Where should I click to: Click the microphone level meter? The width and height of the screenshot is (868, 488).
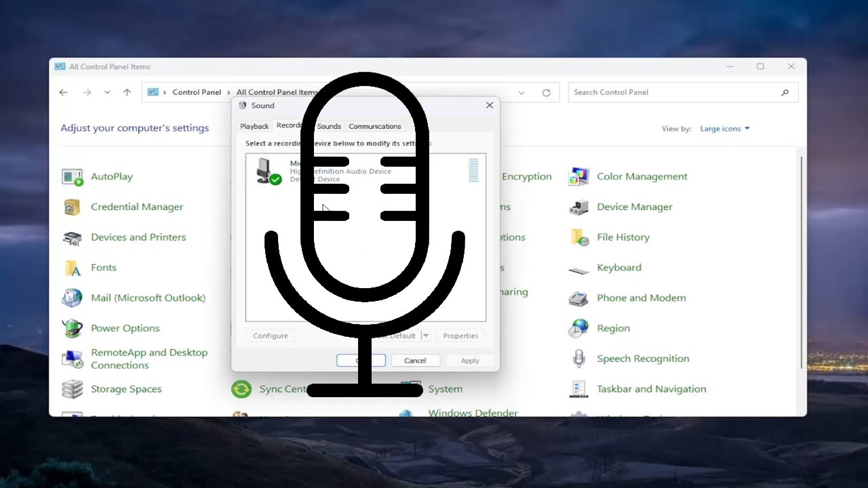coord(473,170)
